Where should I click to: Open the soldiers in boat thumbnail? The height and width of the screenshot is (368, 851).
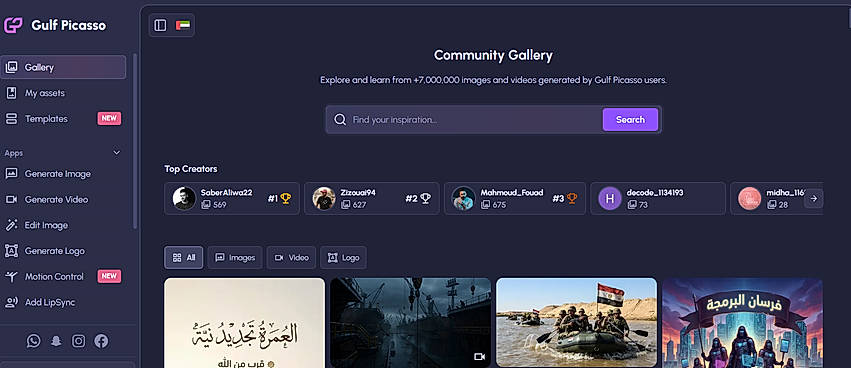pyautogui.click(x=576, y=323)
